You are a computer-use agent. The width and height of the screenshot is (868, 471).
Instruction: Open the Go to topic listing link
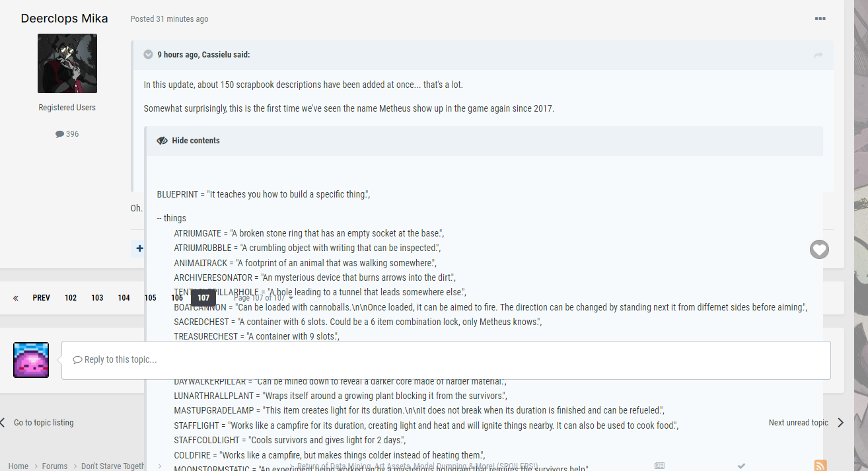(x=44, y=423)
